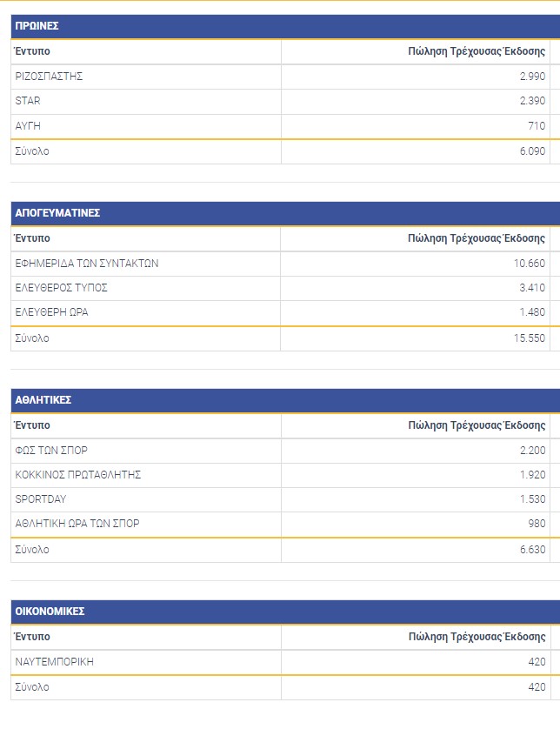
Task: Select ΦΩΣ ΤΩΝ ΣΠΟΡ in sports table
Action: point(51,451)
